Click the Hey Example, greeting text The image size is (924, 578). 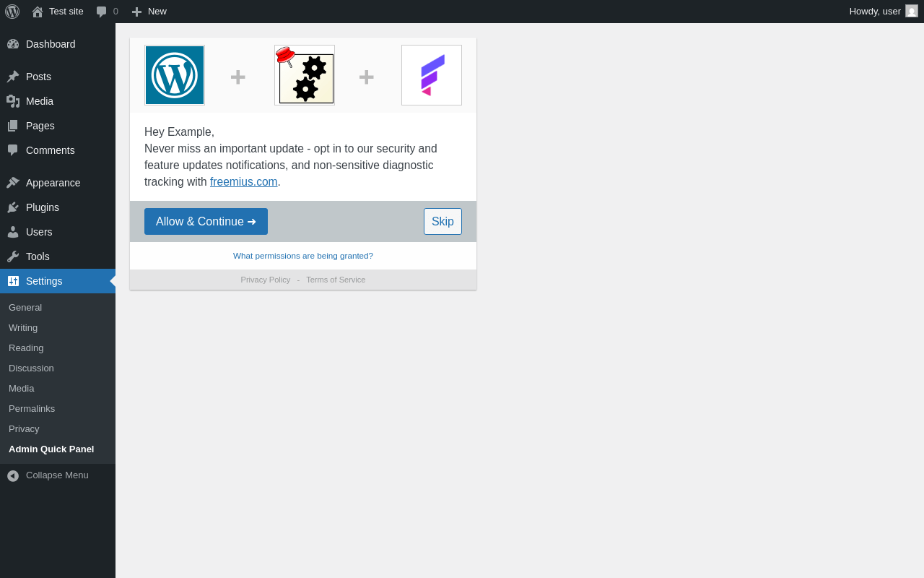tap(179, 132)
